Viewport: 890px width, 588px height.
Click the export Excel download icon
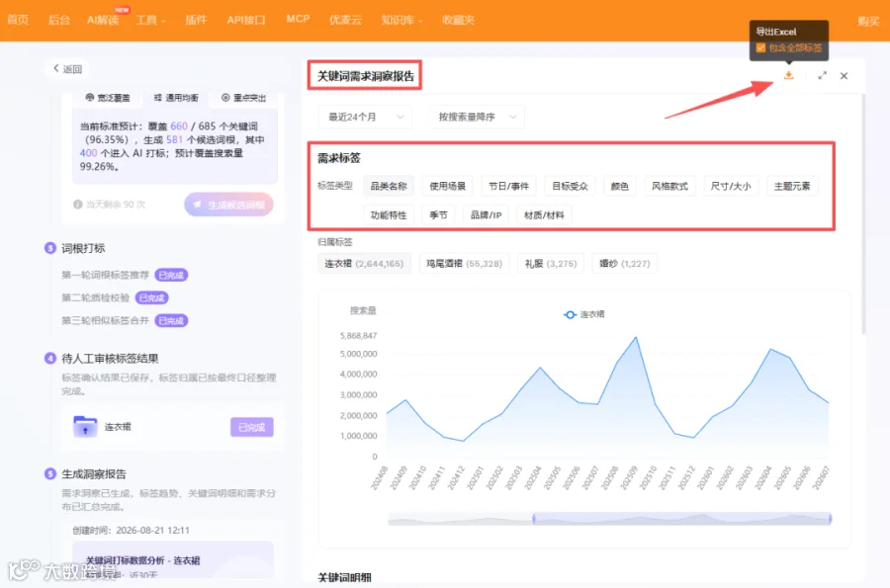[x=788, y=75]
